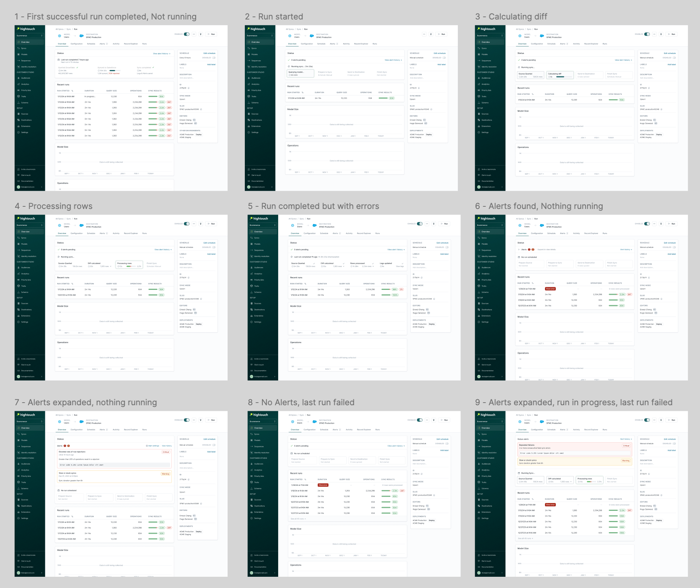Click Edit schedule link in frame 4

pos(209,243)
